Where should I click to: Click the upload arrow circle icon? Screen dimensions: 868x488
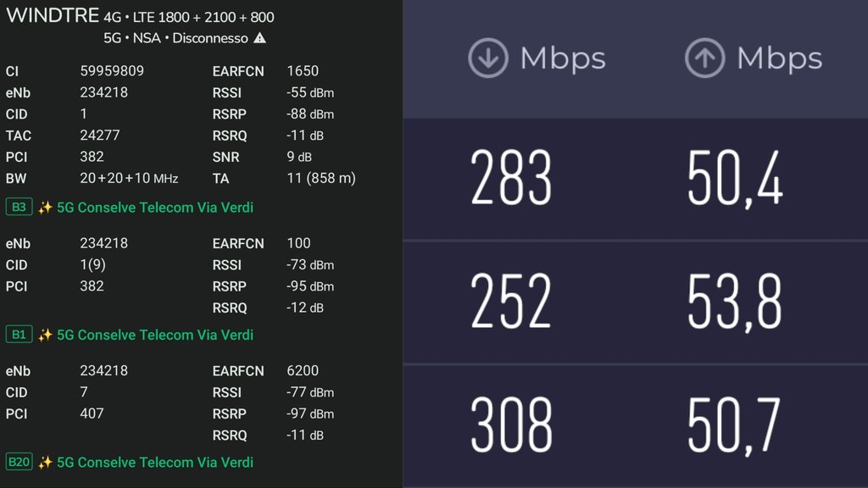(x=704, y=58)
